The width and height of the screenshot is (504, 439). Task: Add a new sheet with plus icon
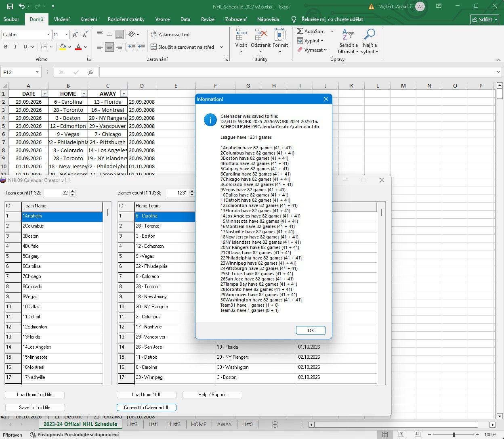click(275, 424)
